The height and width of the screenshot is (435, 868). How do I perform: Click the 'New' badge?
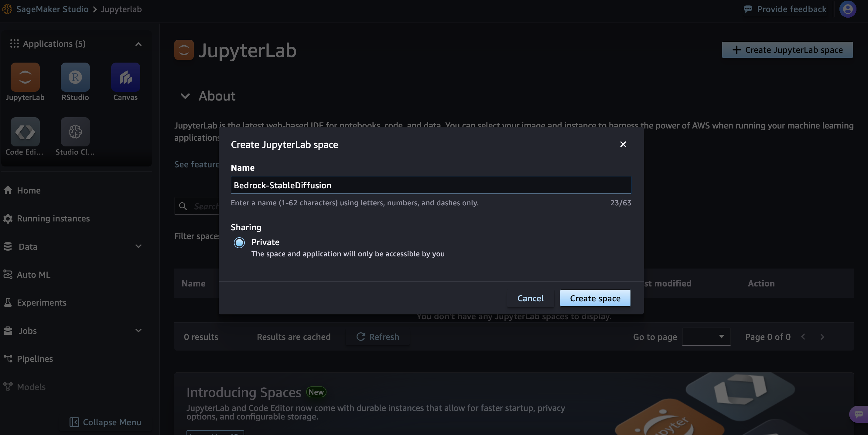[316, 392]
